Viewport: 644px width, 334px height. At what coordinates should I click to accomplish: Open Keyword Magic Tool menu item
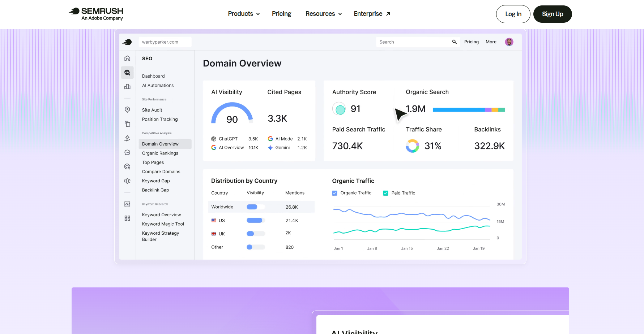(x=163, y=224)
